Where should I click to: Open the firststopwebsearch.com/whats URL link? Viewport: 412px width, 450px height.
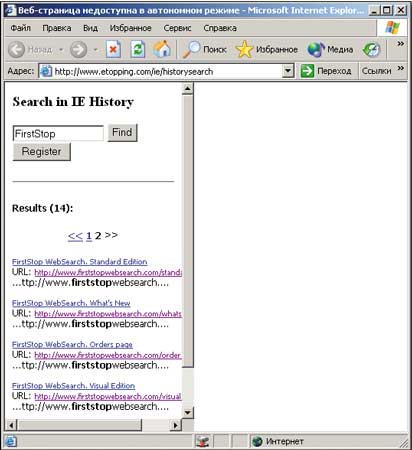pos(108,314)
